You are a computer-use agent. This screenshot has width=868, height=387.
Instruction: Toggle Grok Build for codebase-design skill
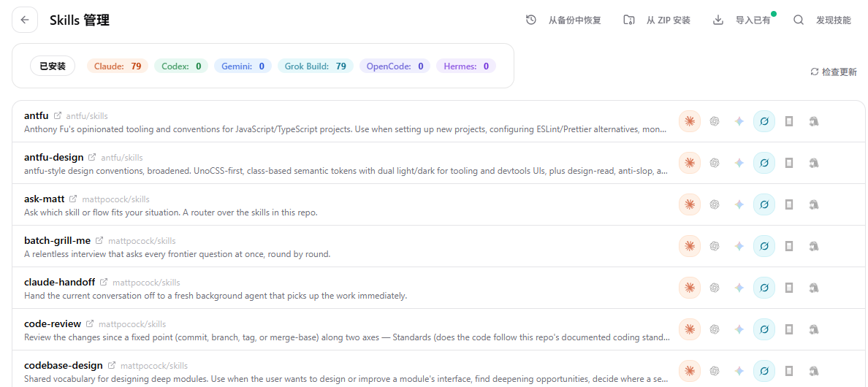tap(764, 370)
